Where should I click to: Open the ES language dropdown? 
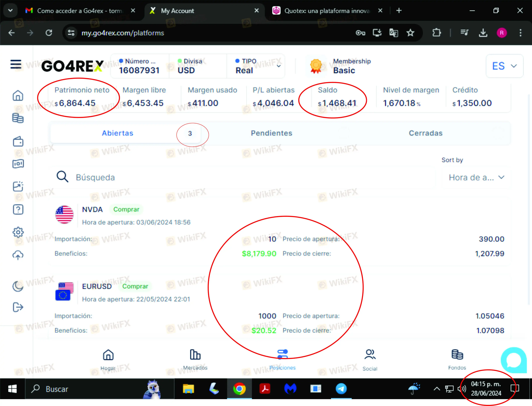tap(504, 66)
